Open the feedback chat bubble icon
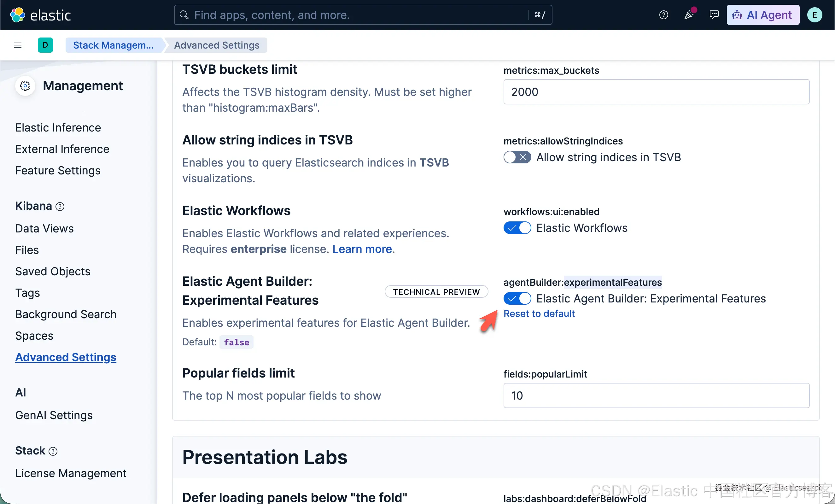This screenshot has height=504, width=835. coord(714,15)
